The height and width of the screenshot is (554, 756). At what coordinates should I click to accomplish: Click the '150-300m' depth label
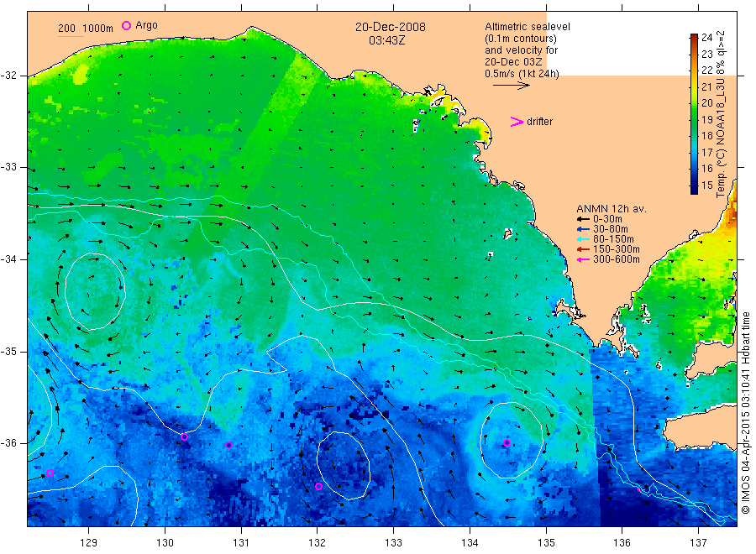617,249
